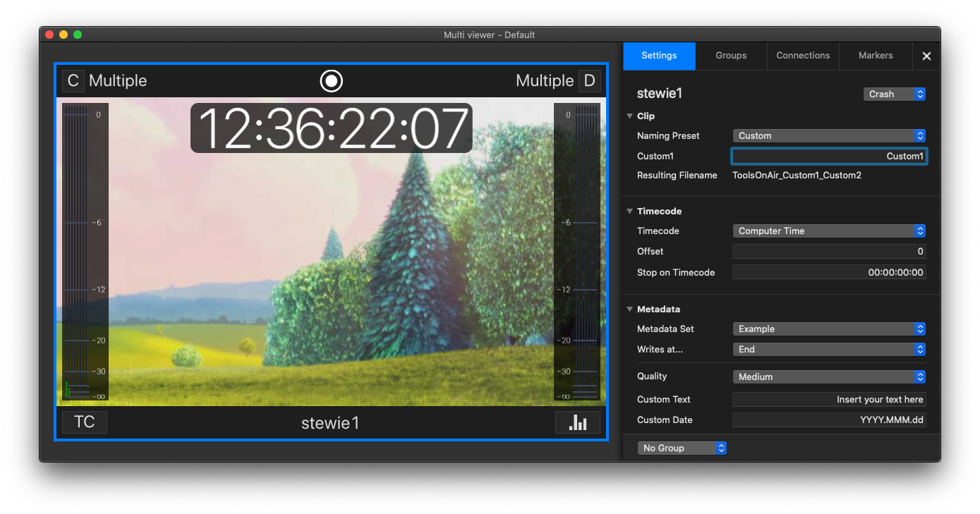Click the Resulting Filename value ToolsOnAir_Custom1_Custom2

(x=797, y=176)
